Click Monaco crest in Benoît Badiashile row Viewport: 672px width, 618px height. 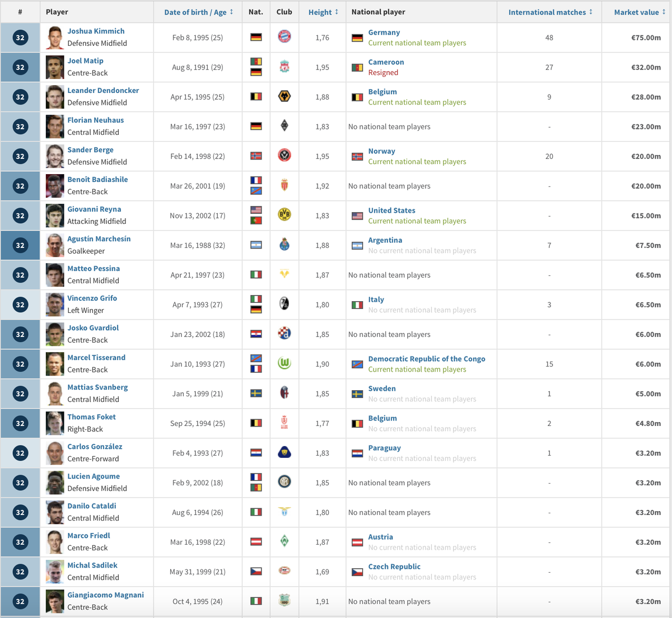coord(284,185)
